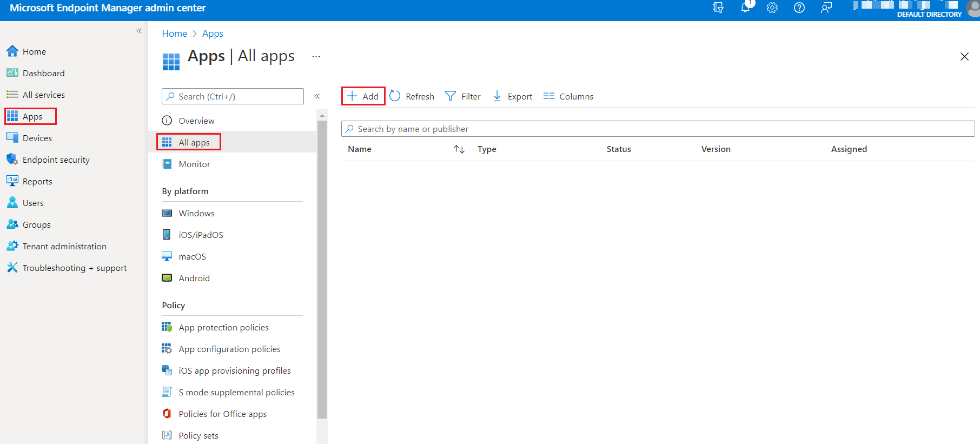Viewport: 980px width, 444px height.
Task: Open the more options ellipsis beside All apps
Action: [x=316, y=56]
